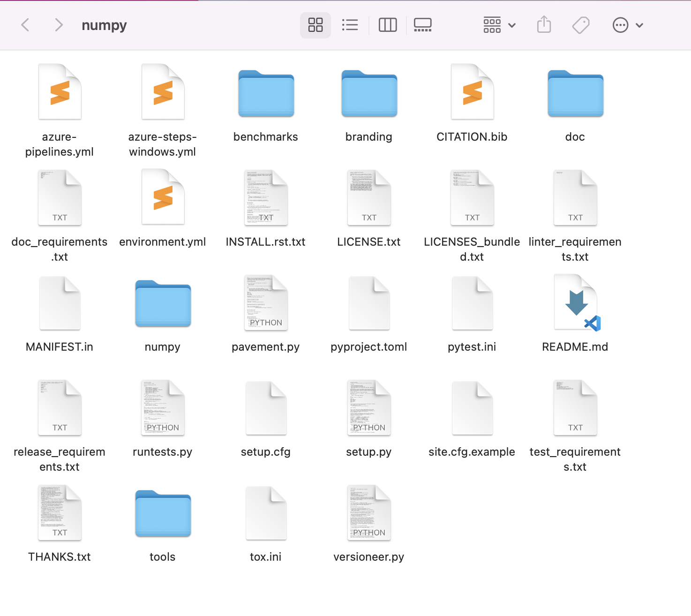Select LICENSES_bundled.txt file icon
The height and width of the screenshot is (616, 691).
[472, 197]
